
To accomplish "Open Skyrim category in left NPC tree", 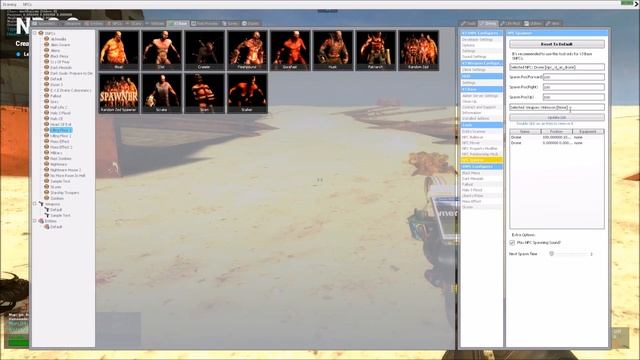I will point(56,187).
